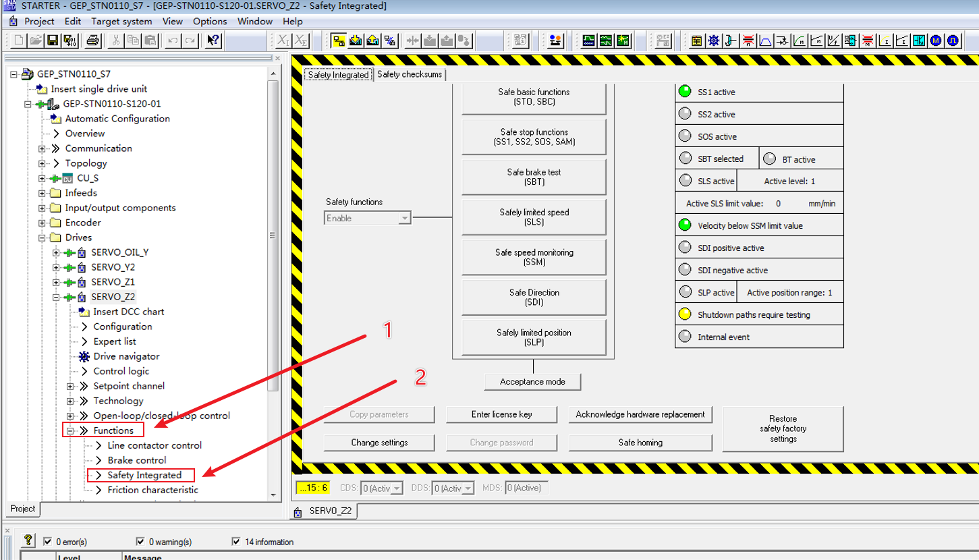Viewport: 979px width, 560px height.
Task: Click the yellow question mark help icon
Action: click(28, 540)
